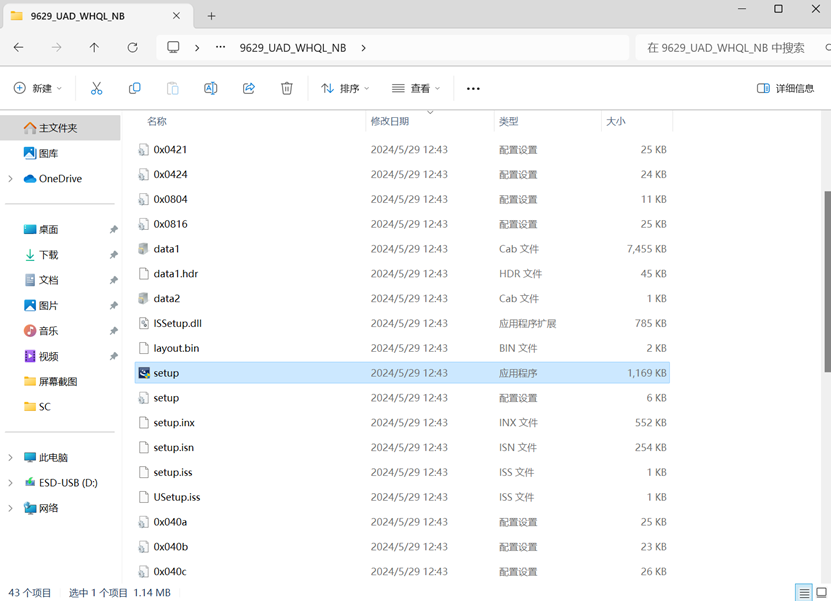Open the 查看 view menu
Viewport: 831px width, 601px height.
pyautogui.click(x=416, y=88)
